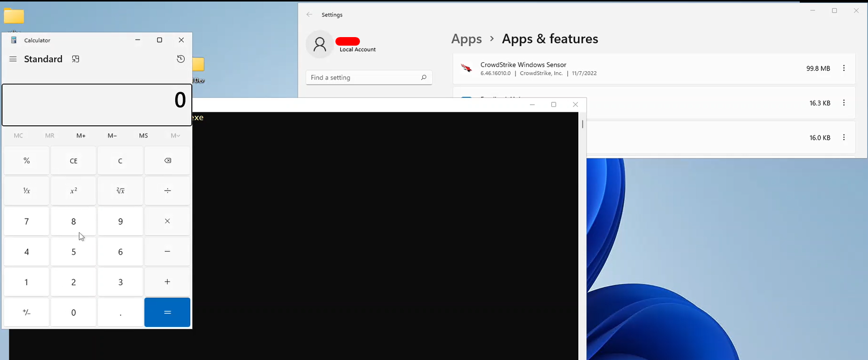This screenshot has width=868, height=360.
Task: Open the memory list M dropdown
Action: [175, 135]
